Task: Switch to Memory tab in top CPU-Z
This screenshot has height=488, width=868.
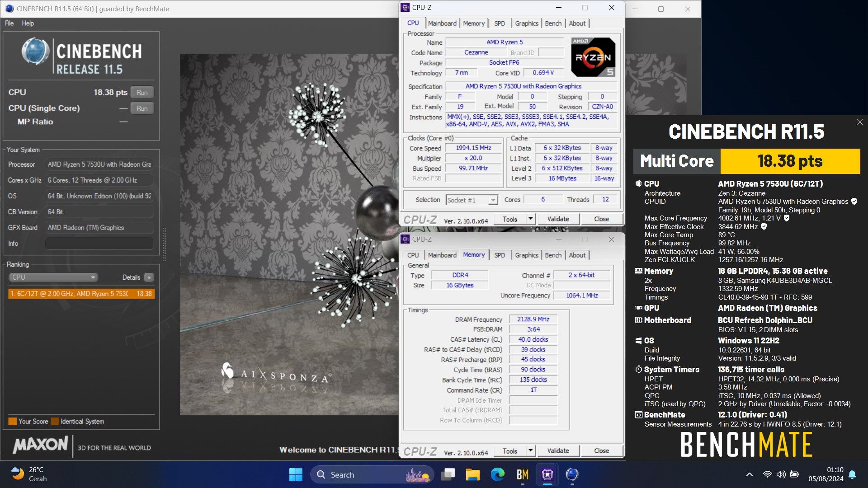Action: (x=473, y=23)
